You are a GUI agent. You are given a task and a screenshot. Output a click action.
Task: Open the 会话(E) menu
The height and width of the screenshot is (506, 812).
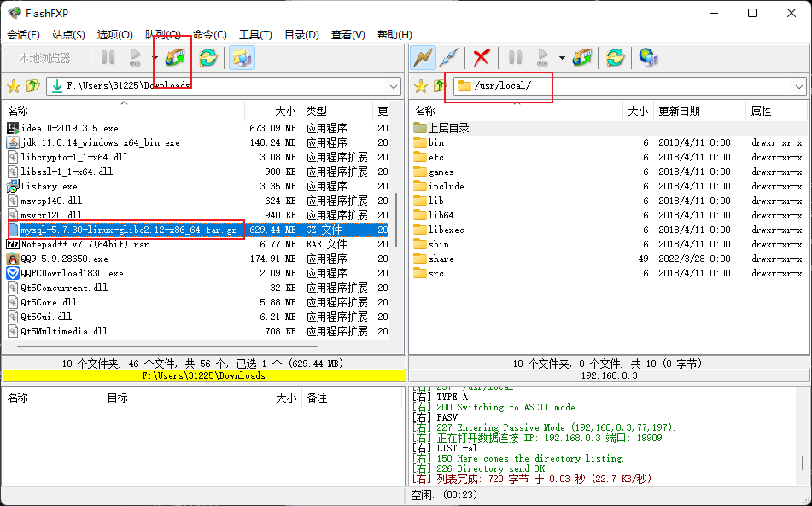pyautogui.click(x=23, y=35)
